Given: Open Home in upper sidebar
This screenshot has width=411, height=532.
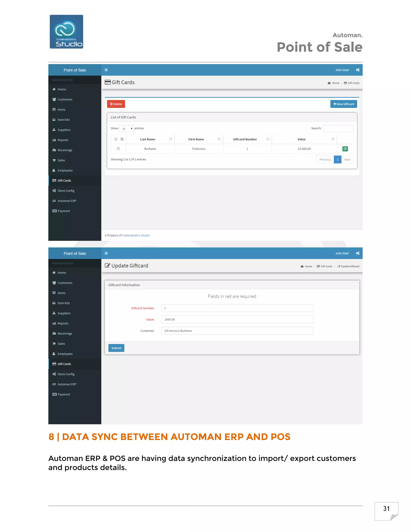Looking at the screenshot, I should (x=75, y=89).
